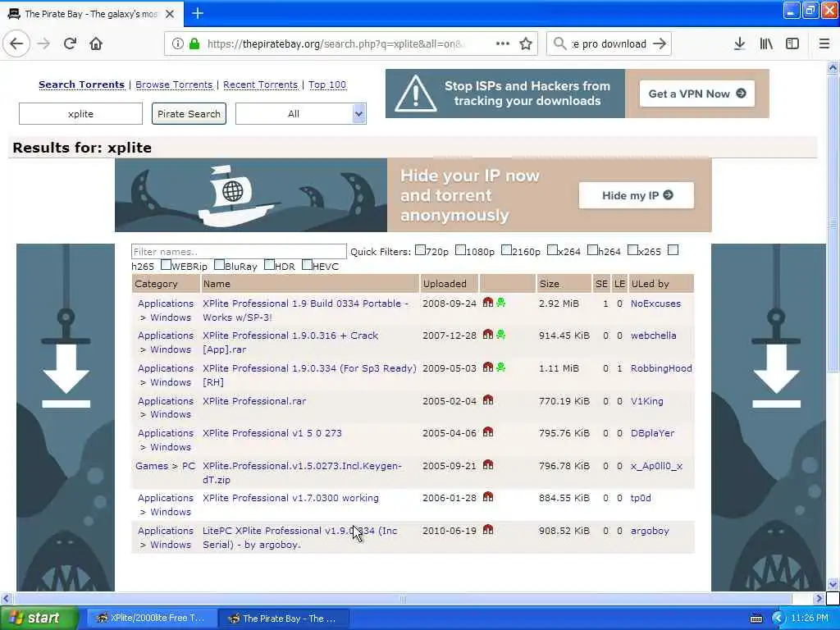Open page actions three-dots menu

tap(503, 44)
